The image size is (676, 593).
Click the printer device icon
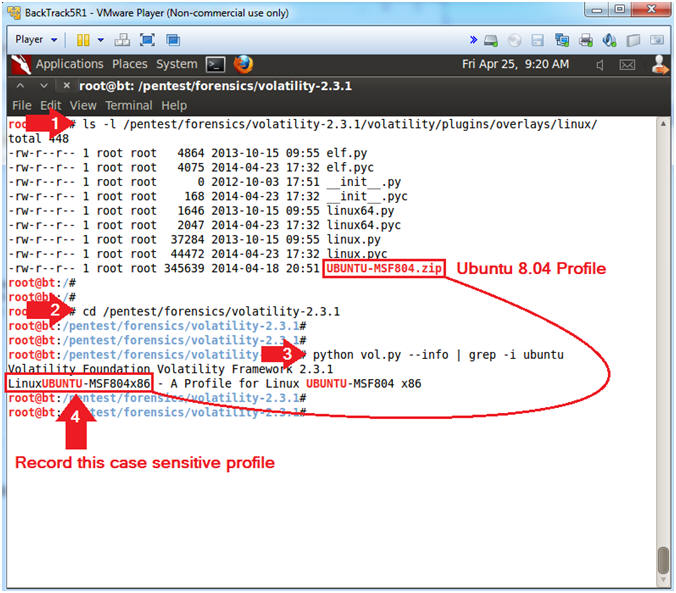[x=585, y=40]
